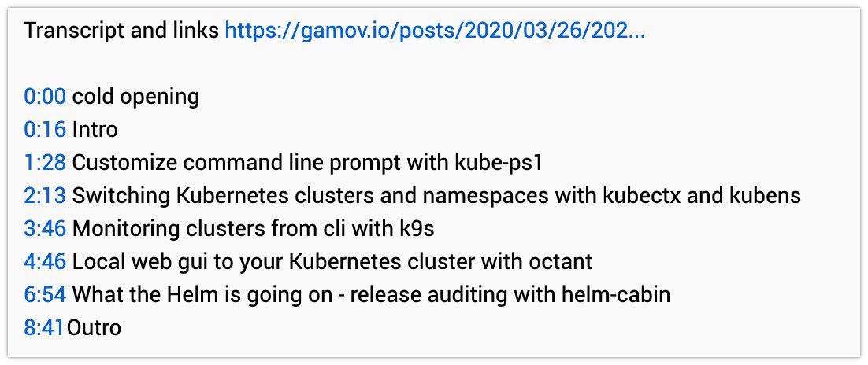Viewport: 868px width, 365px height.
Task: Go to the 3:46 timestamp
Action: click(x=46, y=229)
